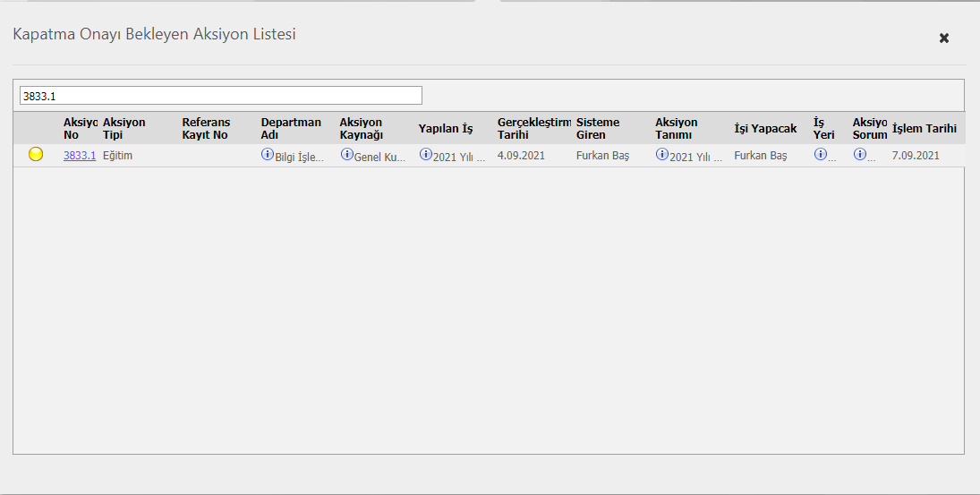Focus the search field containing 3833.1

click(220, 96)
